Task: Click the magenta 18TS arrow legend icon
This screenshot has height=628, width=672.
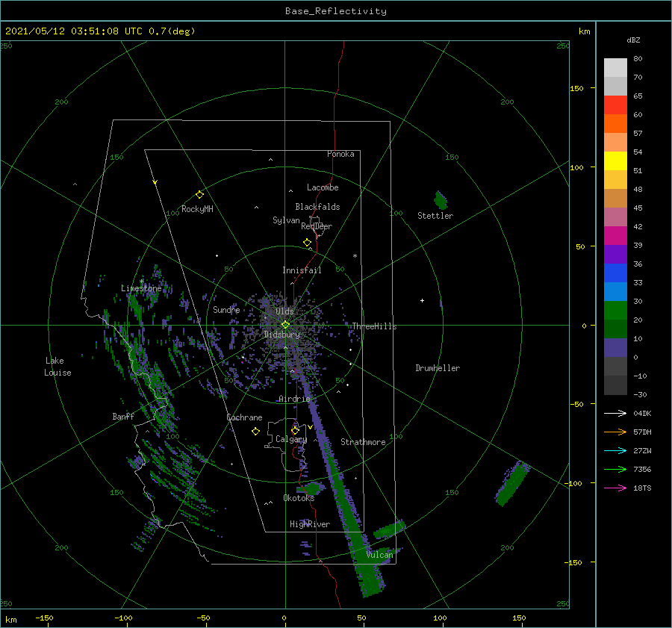Action: 615,488
